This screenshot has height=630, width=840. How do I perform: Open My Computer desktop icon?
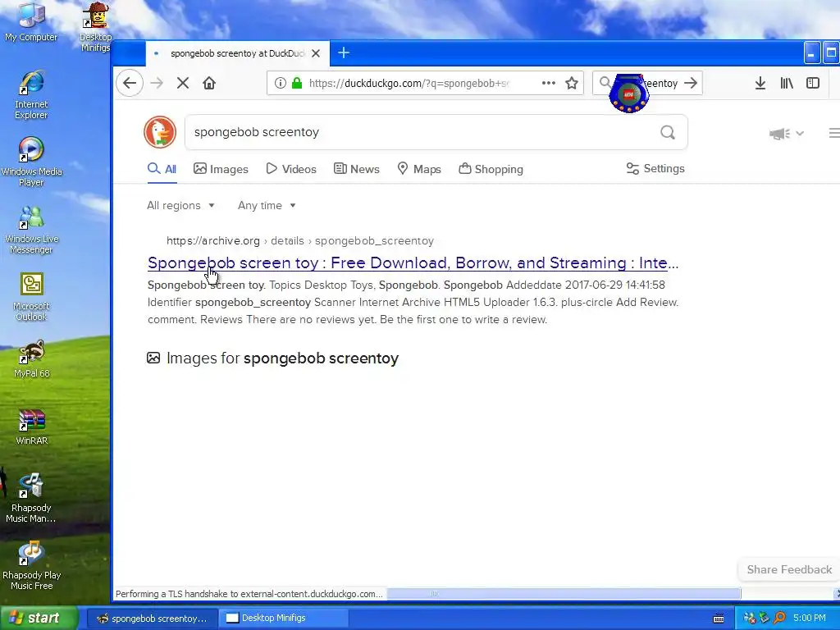click(x=31, y=21)
